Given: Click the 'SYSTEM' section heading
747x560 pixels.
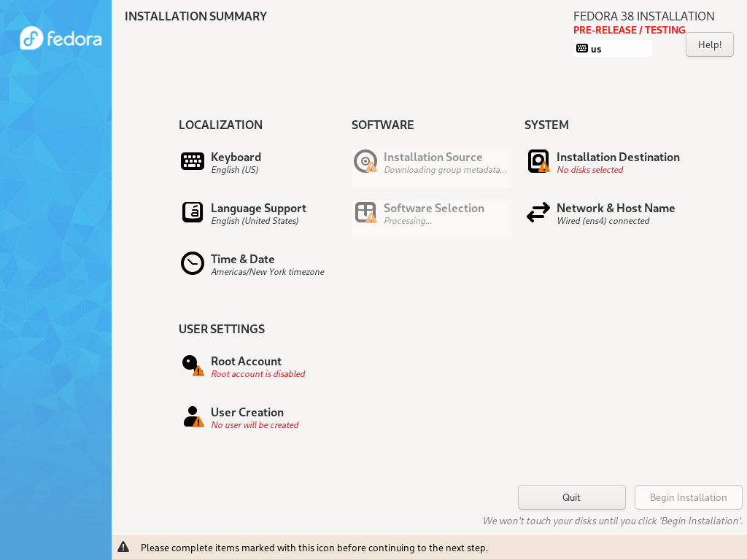Looking at the screenshot, I should click(x=546, y=125).
